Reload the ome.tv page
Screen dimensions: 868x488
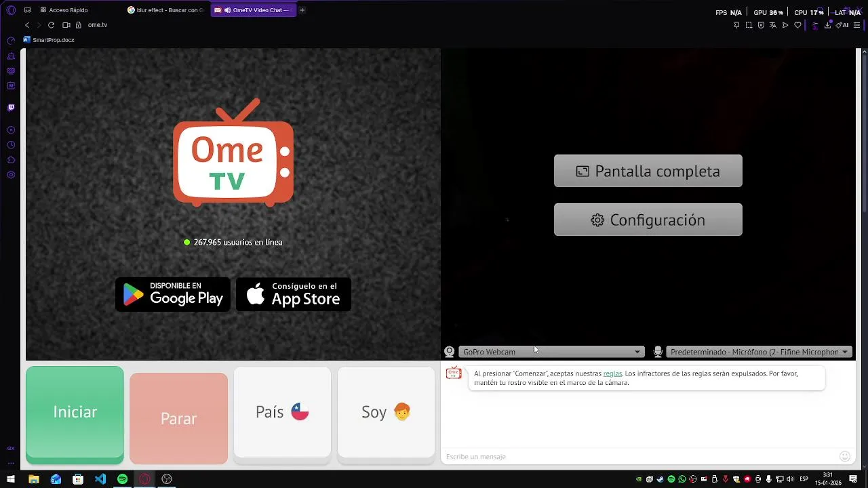tap(51, 25)
